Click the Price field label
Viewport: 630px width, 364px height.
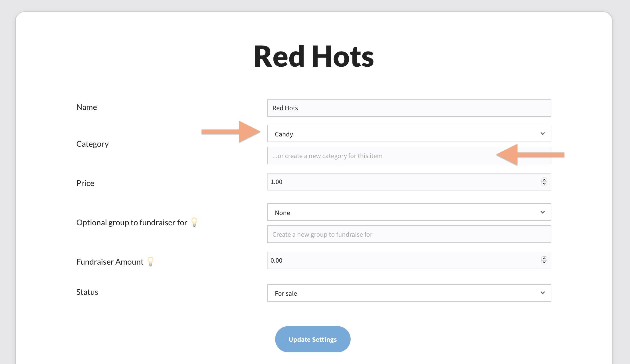[85, 183]
